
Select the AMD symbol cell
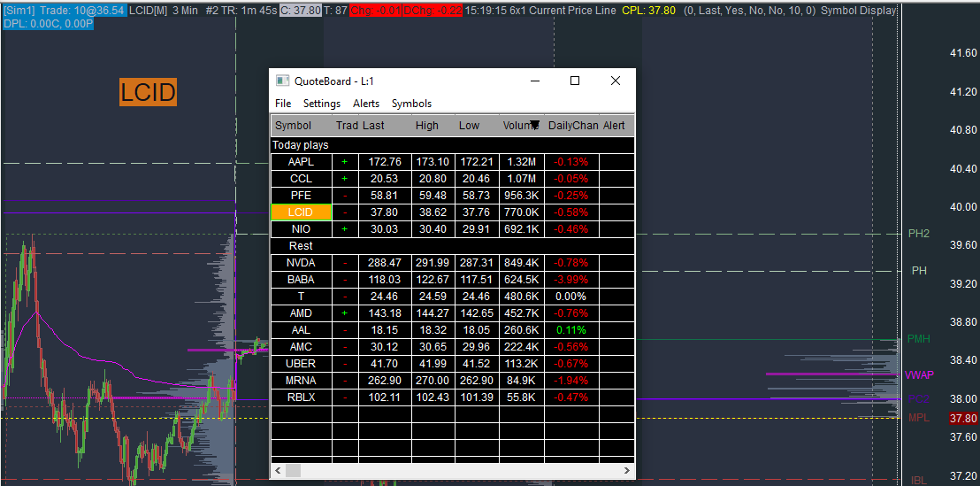302,313
